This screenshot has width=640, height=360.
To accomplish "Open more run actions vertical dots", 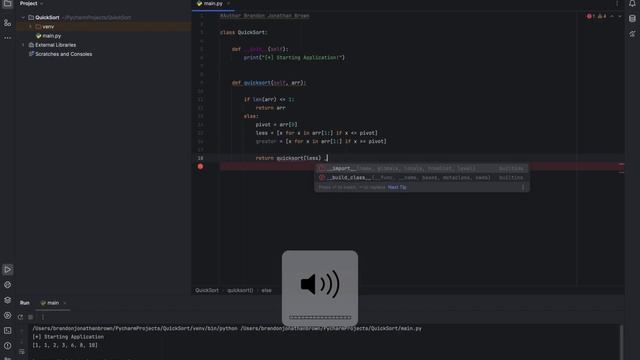I will [42, 317].
